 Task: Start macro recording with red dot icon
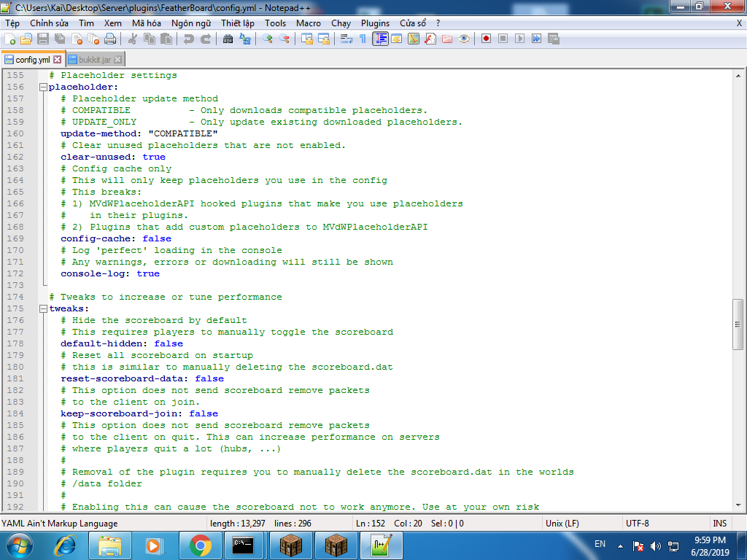(485, 39)
